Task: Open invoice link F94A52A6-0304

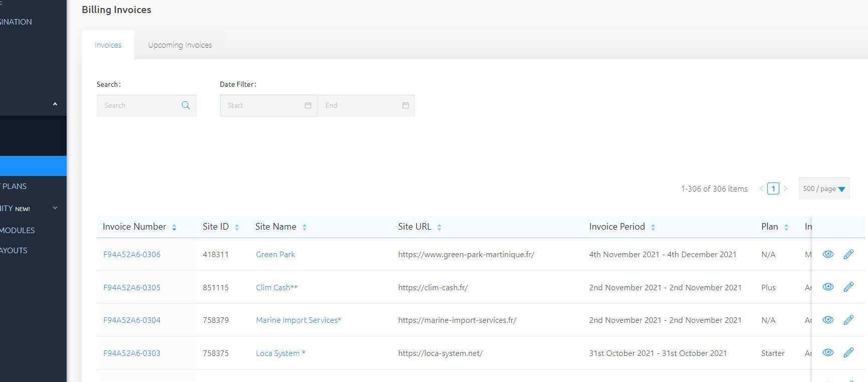Action: (132, 320)
